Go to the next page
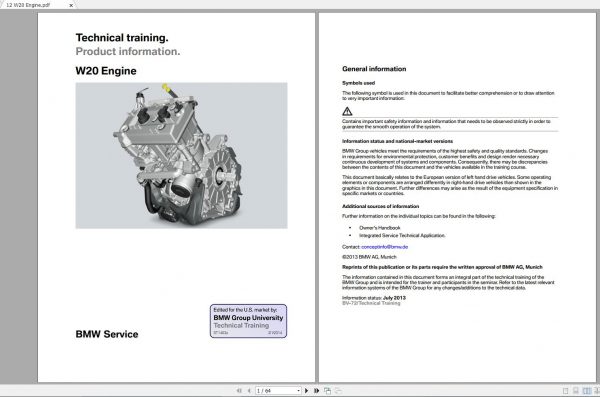The width and height of the screenshot is (600, 397). click(x=306, y=390)
